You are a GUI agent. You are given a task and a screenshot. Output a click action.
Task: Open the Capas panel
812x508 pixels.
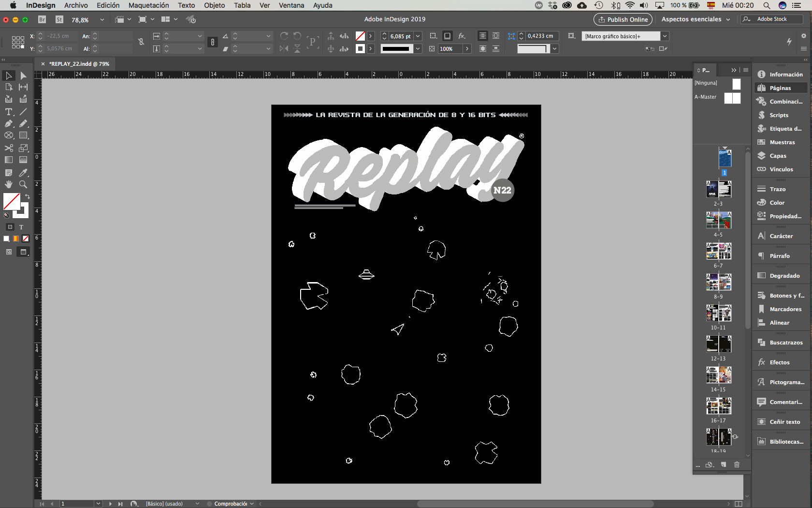tap(778, 156)
